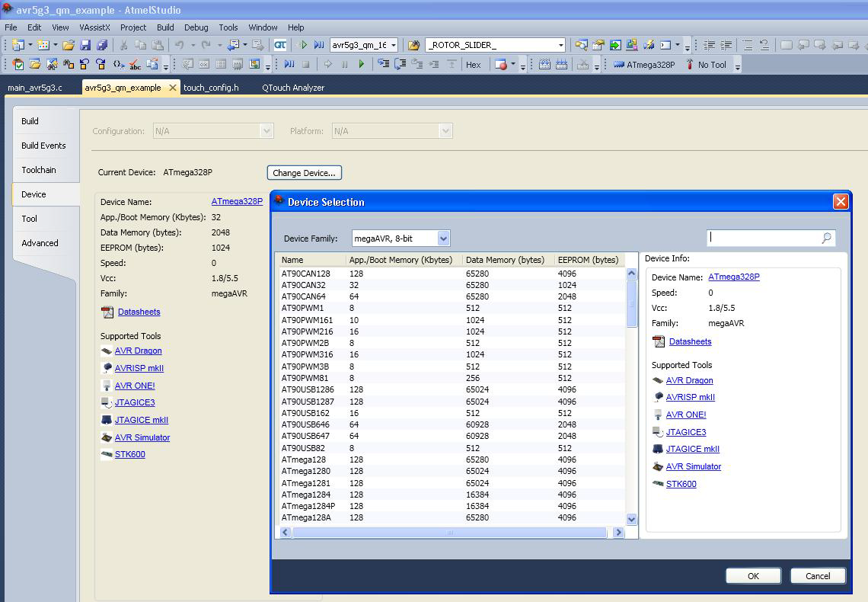Image resolution: width=868 pixels, height=602 pixels.
Task: Click the search magnifier in device search box
Action: click(x=826, y=238)
